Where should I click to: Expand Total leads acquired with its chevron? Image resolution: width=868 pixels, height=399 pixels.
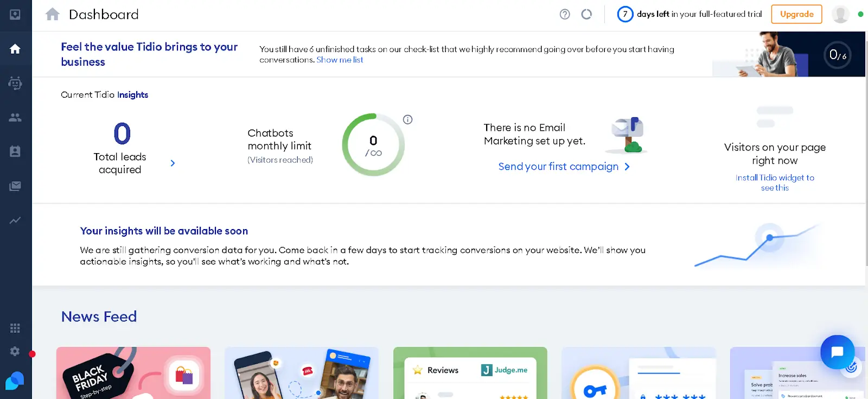click(x=173, y=163)
